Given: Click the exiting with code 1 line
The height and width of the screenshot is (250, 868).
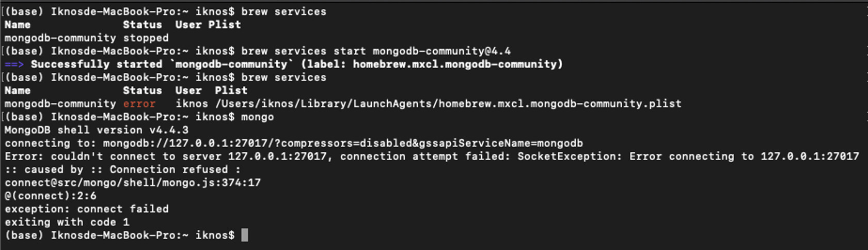Looking at the screenshot, I should pos(67,223).
